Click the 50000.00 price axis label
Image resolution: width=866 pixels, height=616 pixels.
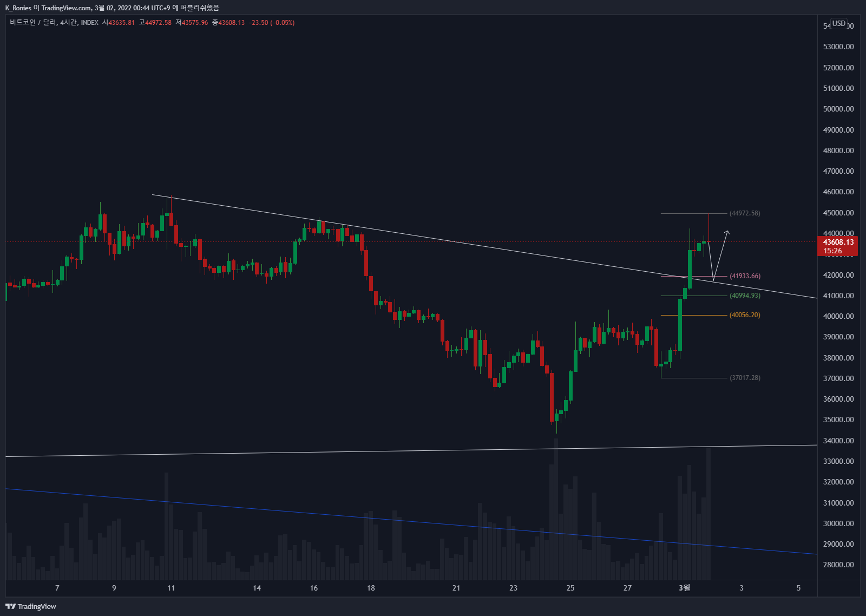[838, 109]
